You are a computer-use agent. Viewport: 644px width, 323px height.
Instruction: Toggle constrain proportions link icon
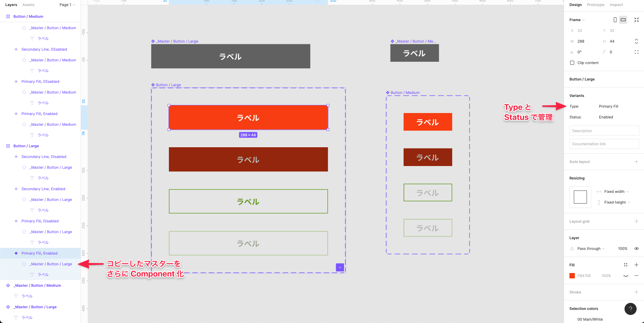[636, 41]
